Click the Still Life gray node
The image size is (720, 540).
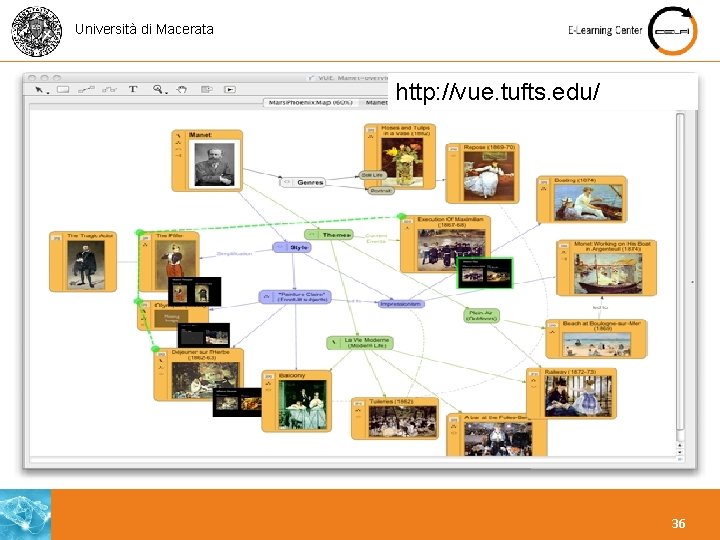click(372, 175)
